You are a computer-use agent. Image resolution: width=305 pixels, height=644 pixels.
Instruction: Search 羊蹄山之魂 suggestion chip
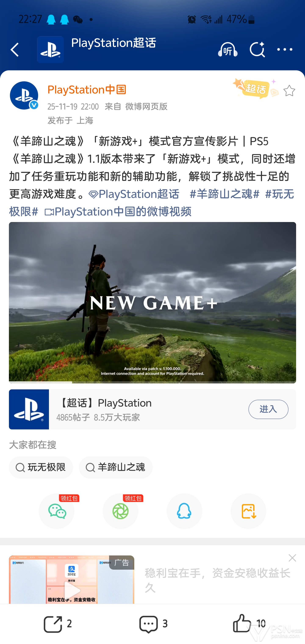[x=116, y=467]
